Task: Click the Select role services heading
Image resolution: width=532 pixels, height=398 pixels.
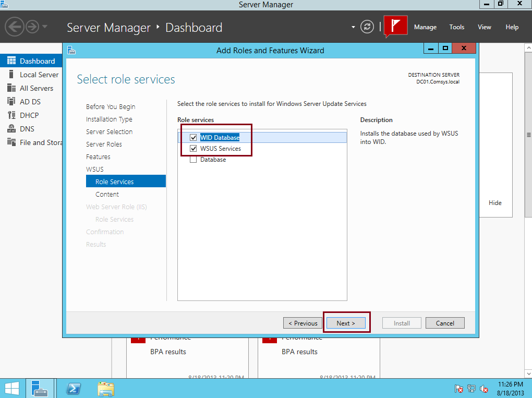Action: coord(126,79)
